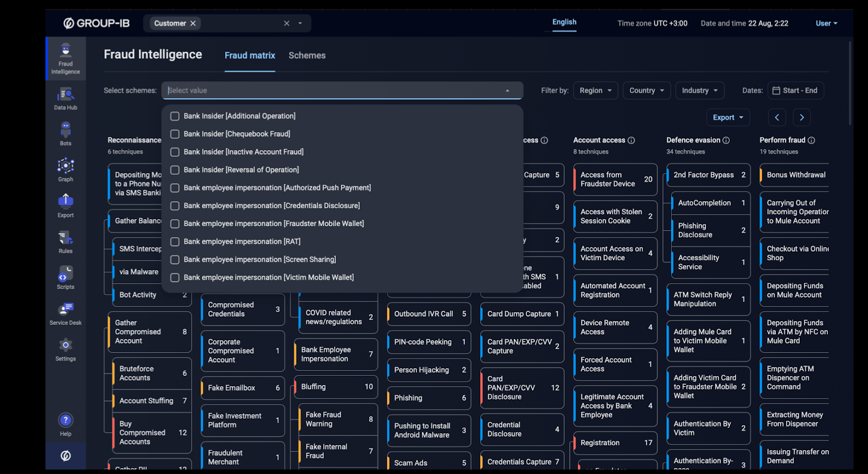This screenshot has width=868, height=474.
Task: Open the User account menu
Action: (826, 23)
